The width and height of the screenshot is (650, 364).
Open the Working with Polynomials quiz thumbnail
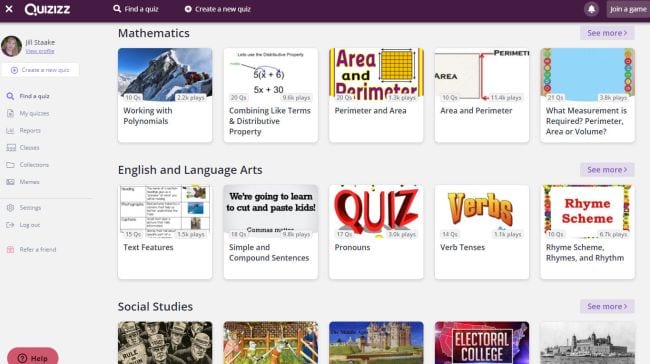pyautogui.click(x=165, y=75)
